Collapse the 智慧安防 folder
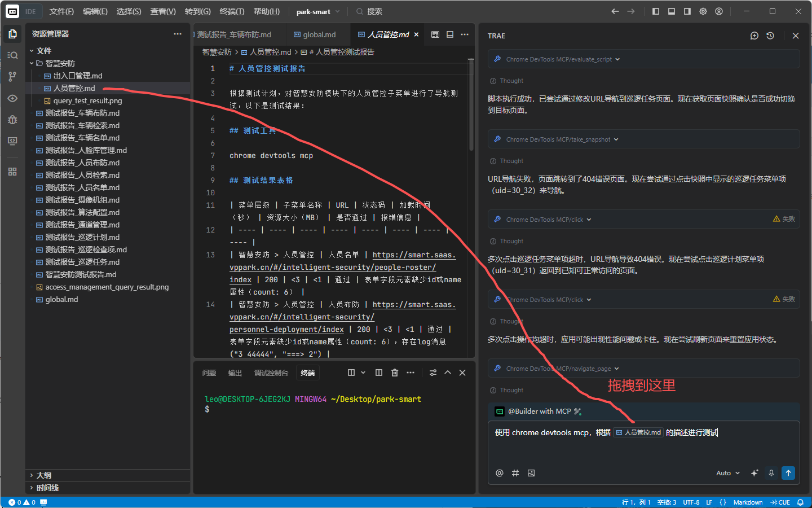Screen dimensions: 812x508 60,63
